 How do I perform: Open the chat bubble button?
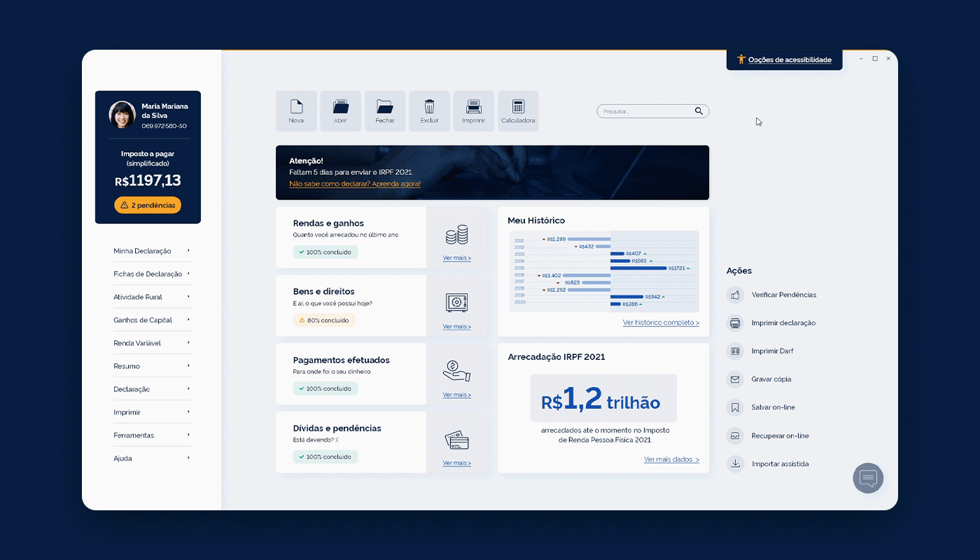tap(868, 478)
